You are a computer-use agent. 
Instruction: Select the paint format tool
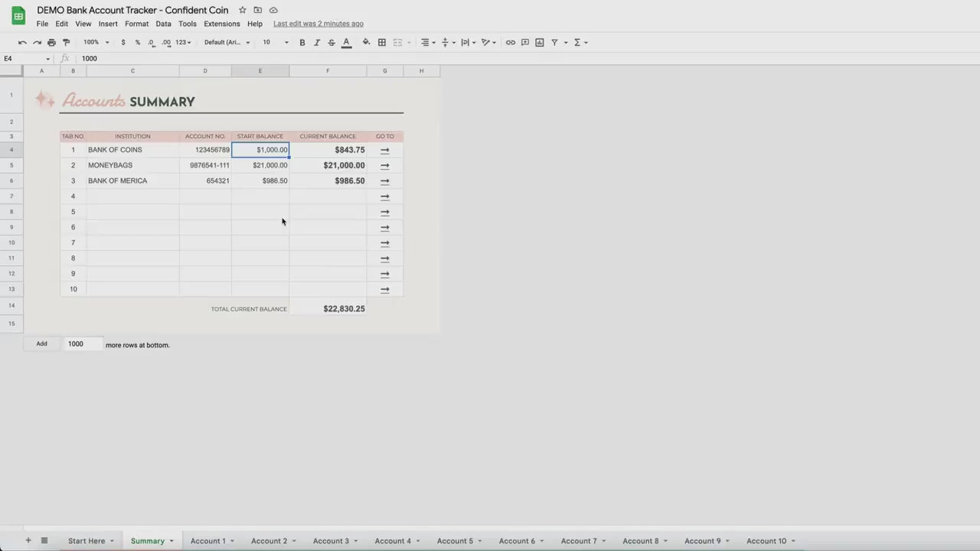click(66, 43)
